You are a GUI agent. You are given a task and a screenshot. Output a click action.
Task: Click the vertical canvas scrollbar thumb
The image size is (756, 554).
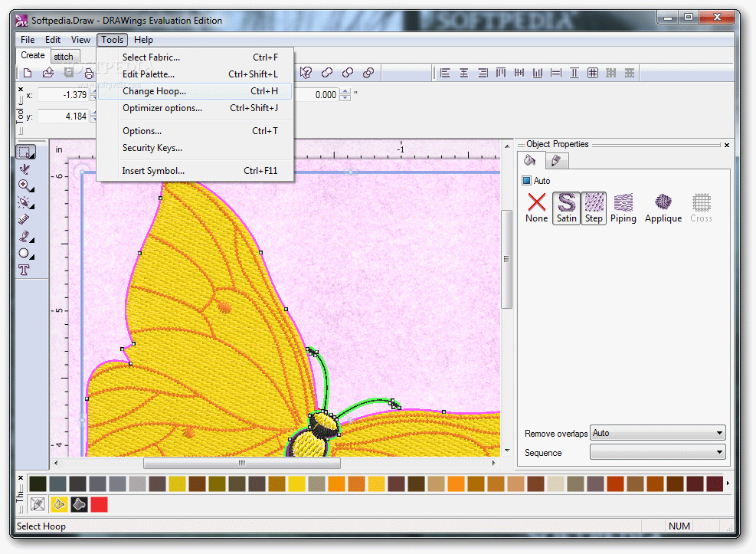(506, 259)
